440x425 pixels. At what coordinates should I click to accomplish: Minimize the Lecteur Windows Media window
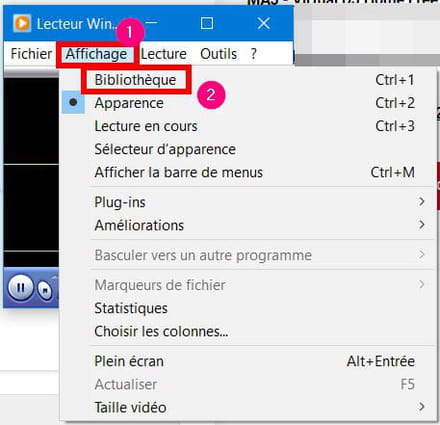152,23
